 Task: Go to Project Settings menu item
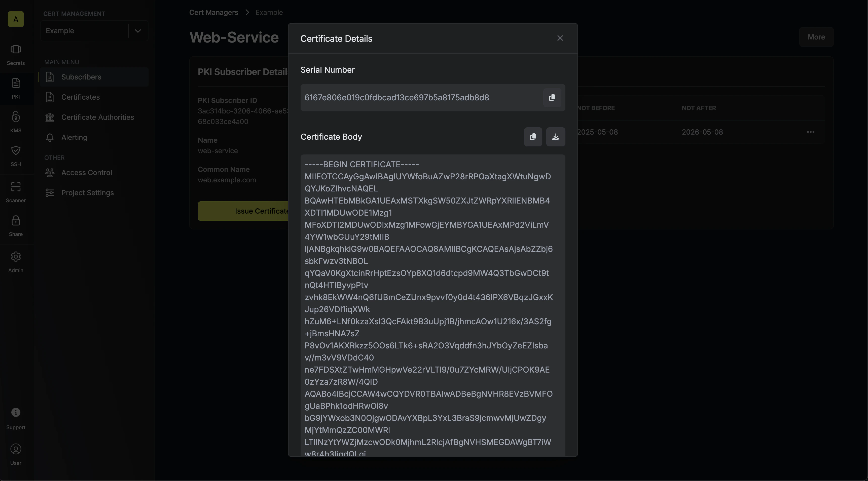coord(94,193)
